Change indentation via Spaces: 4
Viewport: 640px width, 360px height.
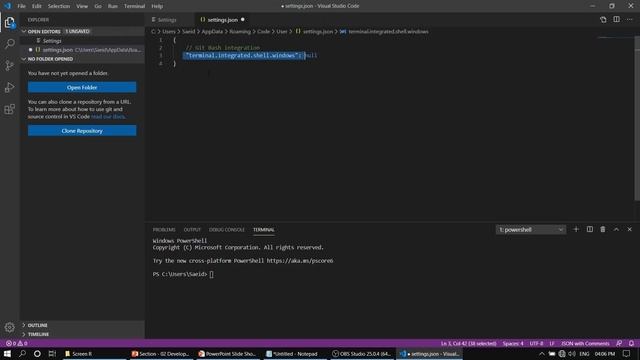click(x=513, y=343)
